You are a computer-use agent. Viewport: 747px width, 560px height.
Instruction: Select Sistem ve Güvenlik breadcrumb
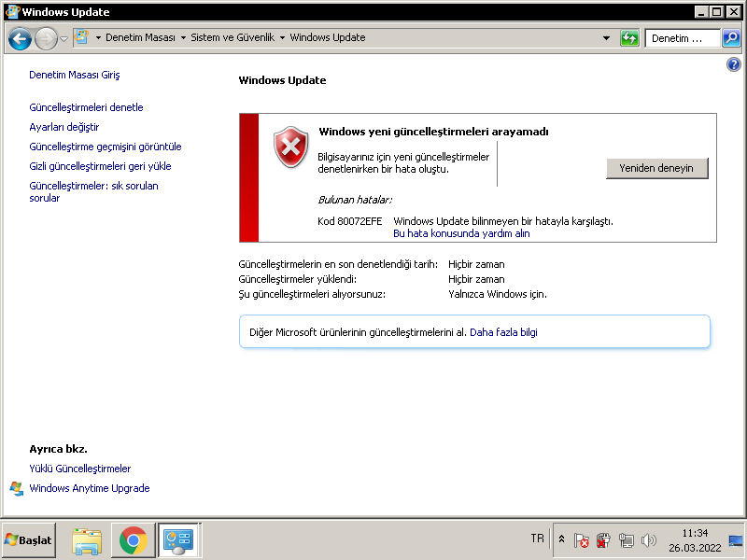coord(233,37)
